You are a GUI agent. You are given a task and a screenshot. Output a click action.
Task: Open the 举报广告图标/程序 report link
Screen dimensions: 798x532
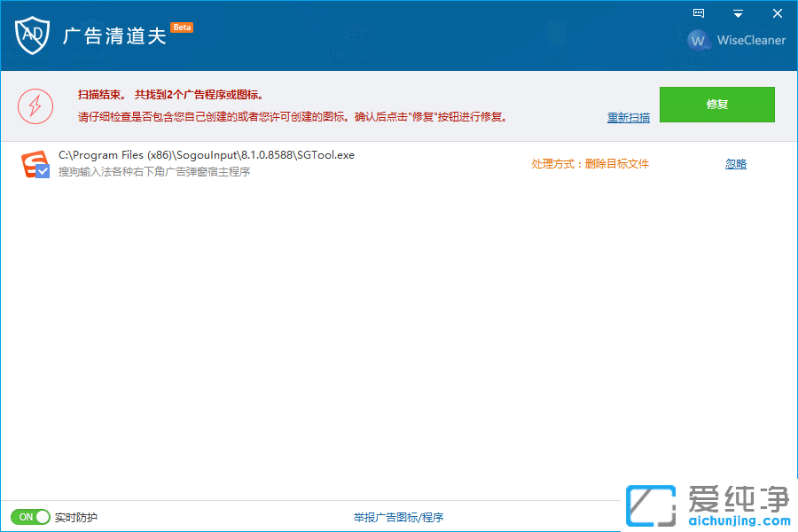[398, 517]
